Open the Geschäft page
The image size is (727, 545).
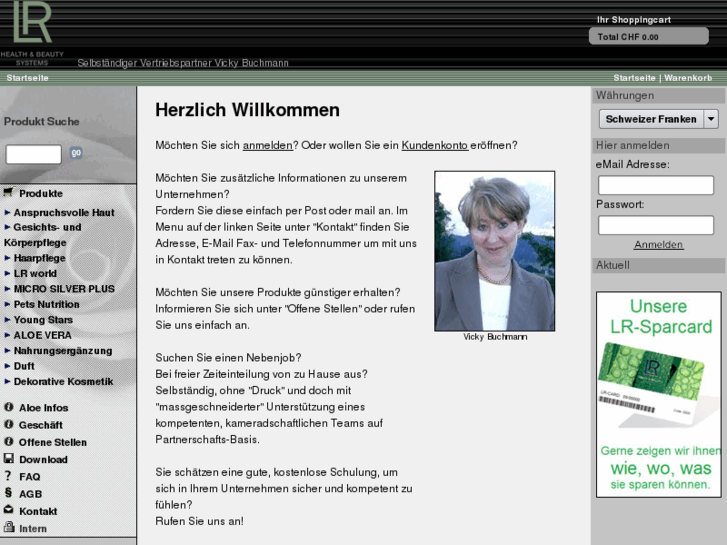click(41, 425)
